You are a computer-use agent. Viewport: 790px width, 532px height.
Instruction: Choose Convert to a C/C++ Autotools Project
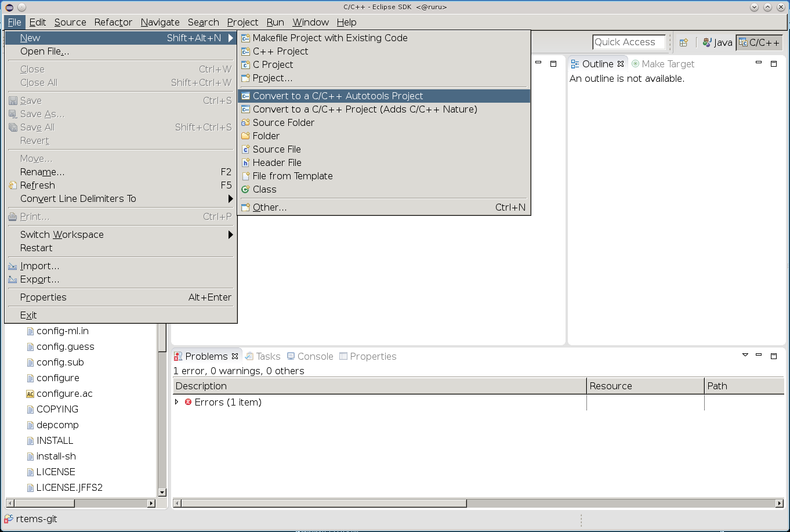(338, 96)
